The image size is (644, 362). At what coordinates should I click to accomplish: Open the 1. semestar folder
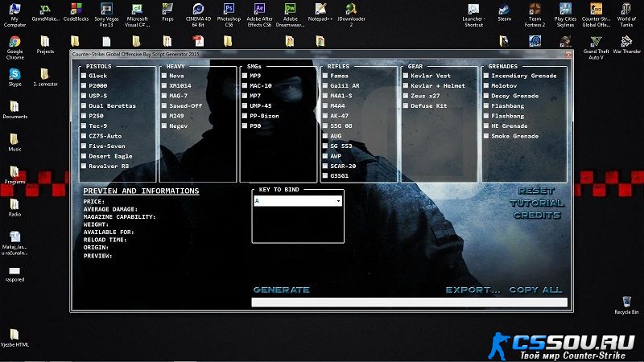[45, 77]
